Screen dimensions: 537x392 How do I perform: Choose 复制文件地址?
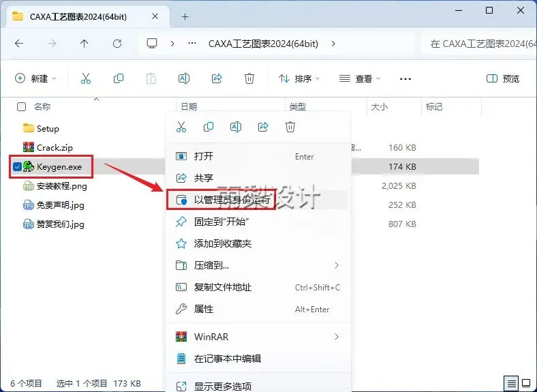point(258,287)
